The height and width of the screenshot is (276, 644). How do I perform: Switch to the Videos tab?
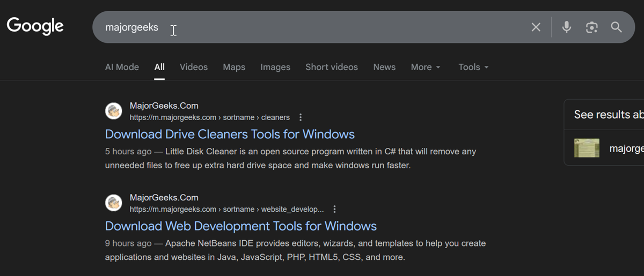pos(194,67)
